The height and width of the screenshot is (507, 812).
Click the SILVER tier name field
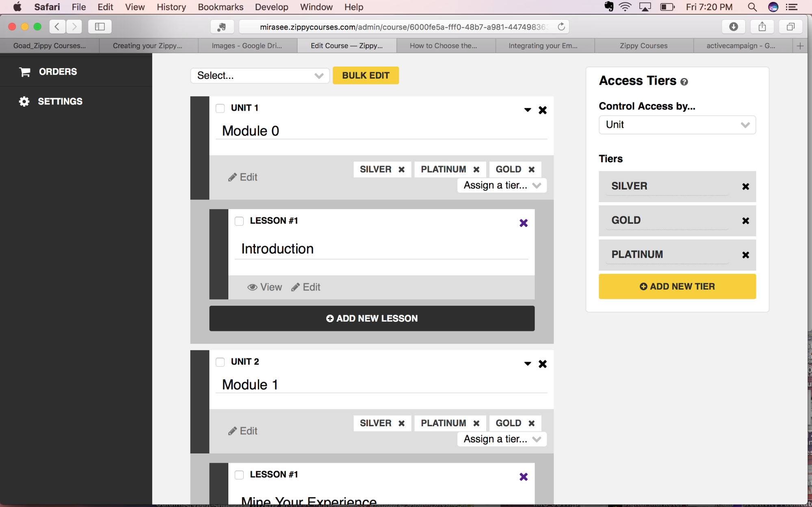pos(667,186)
